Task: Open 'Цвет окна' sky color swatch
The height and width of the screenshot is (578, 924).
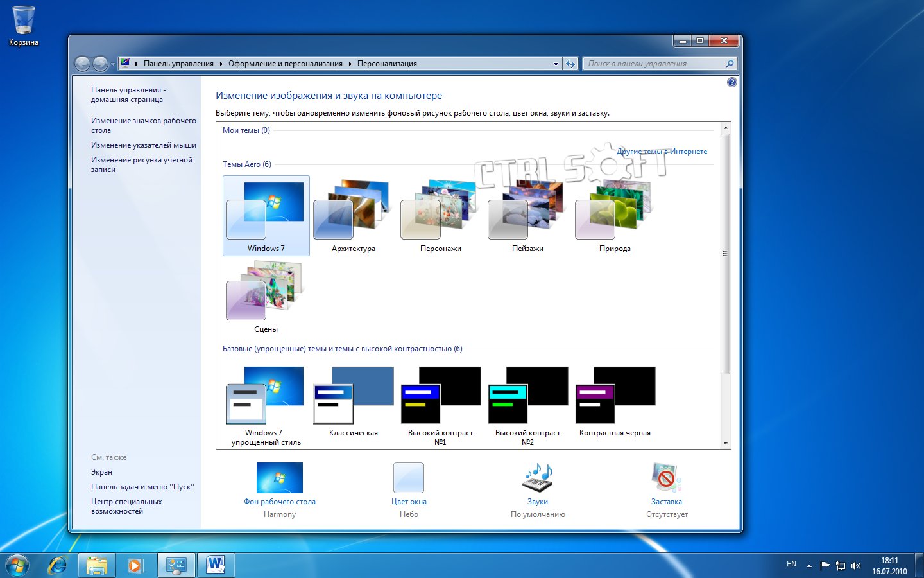Action: (409, 478)
